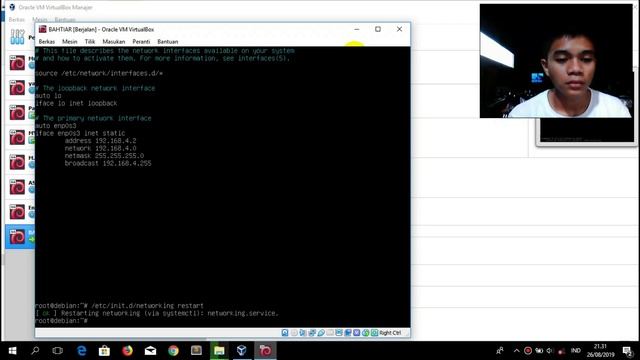Open the Berkas menu in the VM window

(47, 42)
